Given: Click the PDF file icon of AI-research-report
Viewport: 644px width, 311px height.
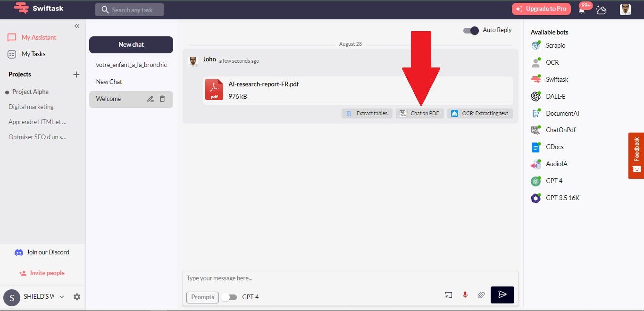Looking at the screenshot, I should (214, 90).
